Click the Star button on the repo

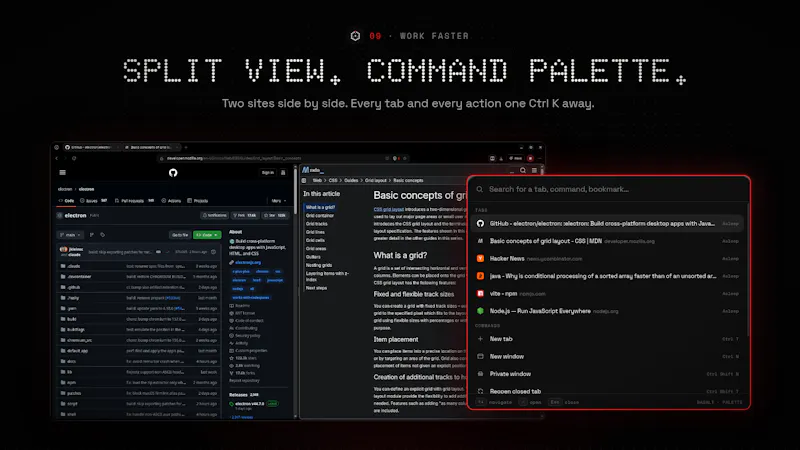point(276,215)
